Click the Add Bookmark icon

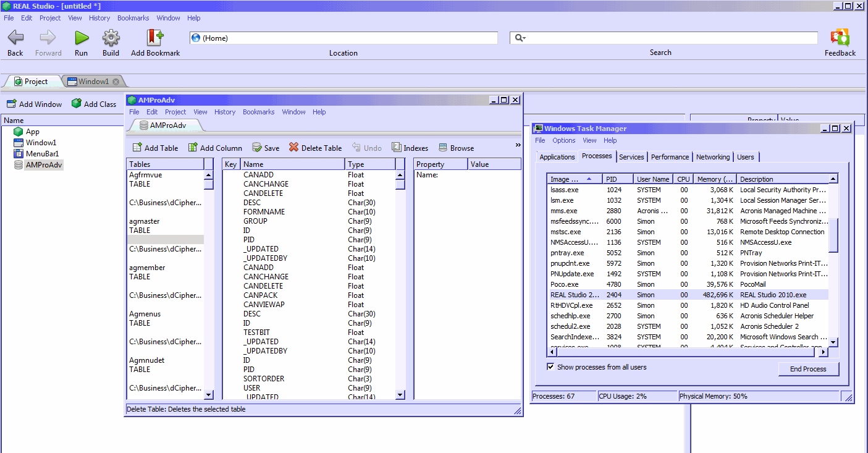pos(155,38)
